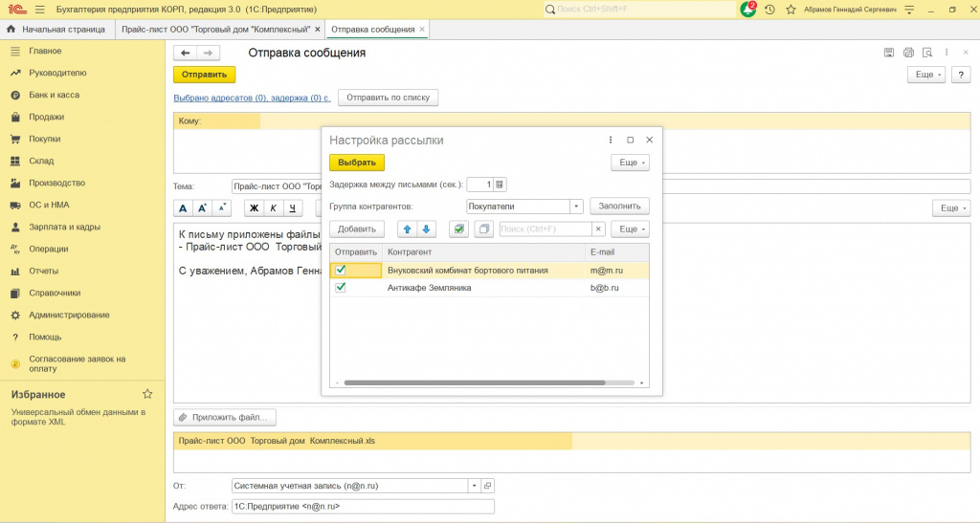980x523 pixels.
Task: Open Еще dropdown beside search in dialog
Action: 630,229
